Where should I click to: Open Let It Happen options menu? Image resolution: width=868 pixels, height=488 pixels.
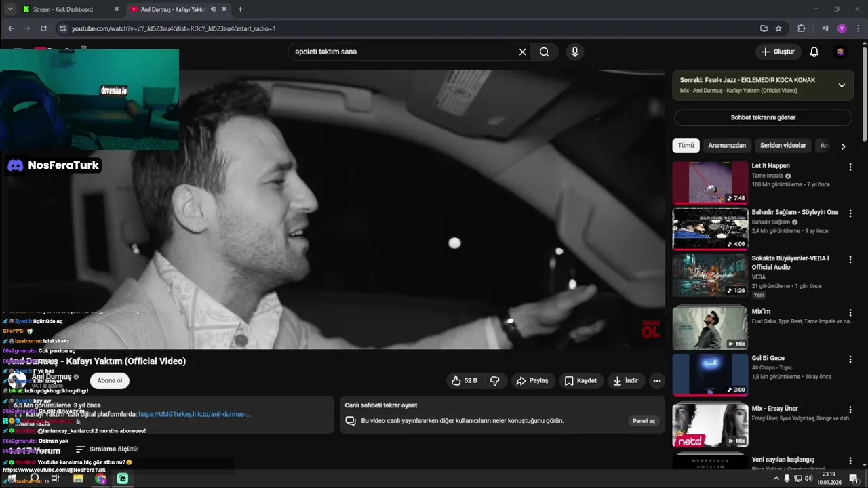(850, 167)
